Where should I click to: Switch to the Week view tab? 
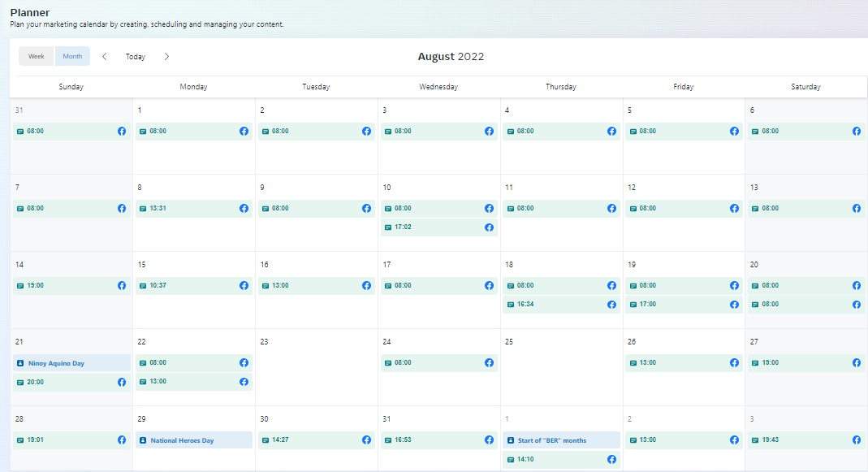click(36, 56)
